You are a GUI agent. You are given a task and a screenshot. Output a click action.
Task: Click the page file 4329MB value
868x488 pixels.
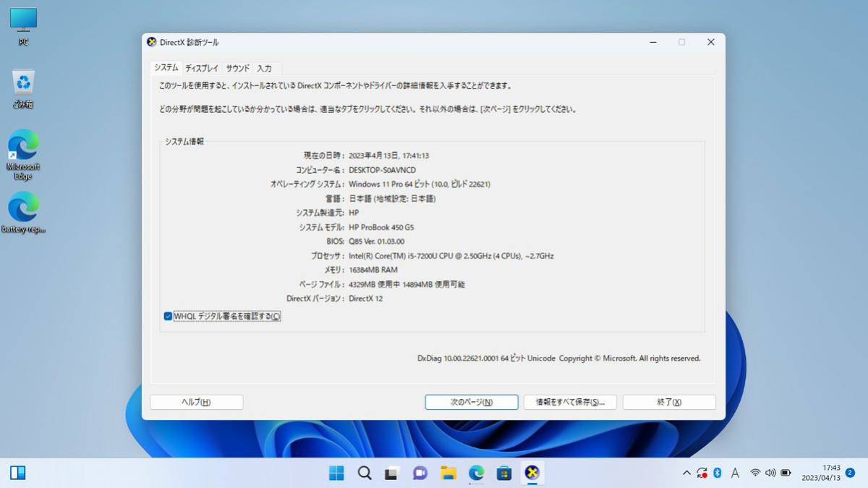click(407, 285)
